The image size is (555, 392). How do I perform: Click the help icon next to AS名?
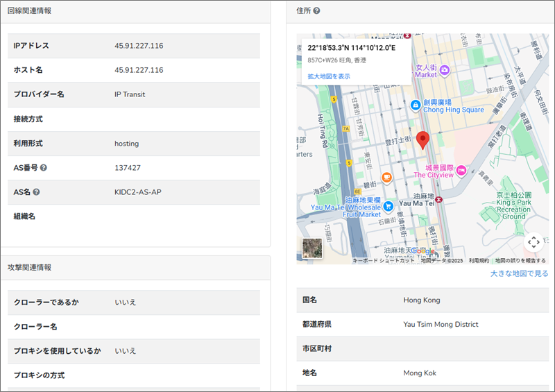tap(36, 192)
